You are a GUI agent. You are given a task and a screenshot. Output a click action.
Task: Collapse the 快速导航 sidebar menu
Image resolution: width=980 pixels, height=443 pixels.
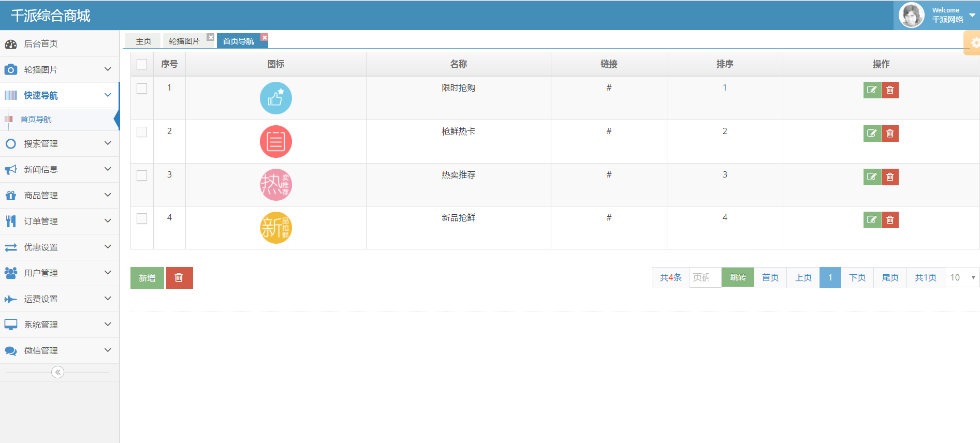[x=108, y=95]
